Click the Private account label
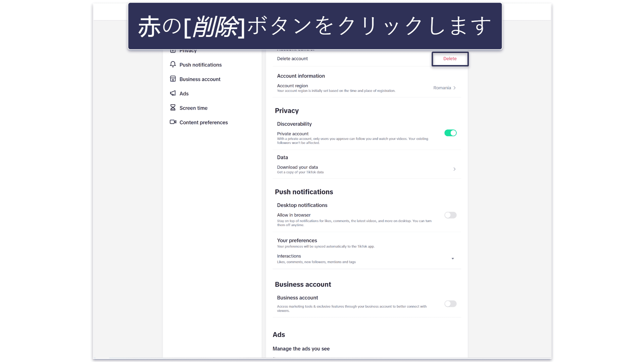This screenshot has height=362, width=644. pyautogui.click(x=293, y=134)
